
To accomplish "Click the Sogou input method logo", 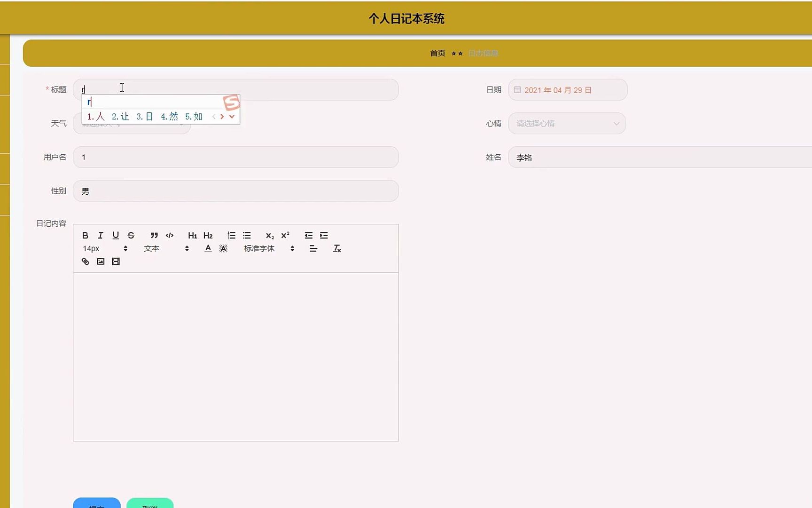I will pos(231,102).
